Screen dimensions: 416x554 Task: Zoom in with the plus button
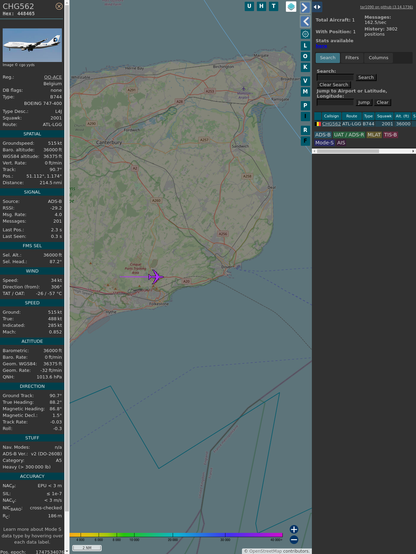point(294,529)
